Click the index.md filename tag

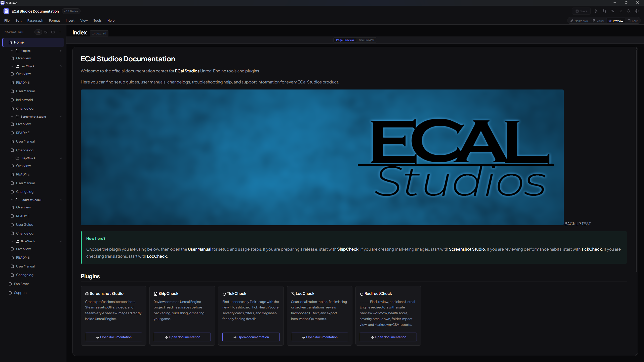[x=99, y=33]
